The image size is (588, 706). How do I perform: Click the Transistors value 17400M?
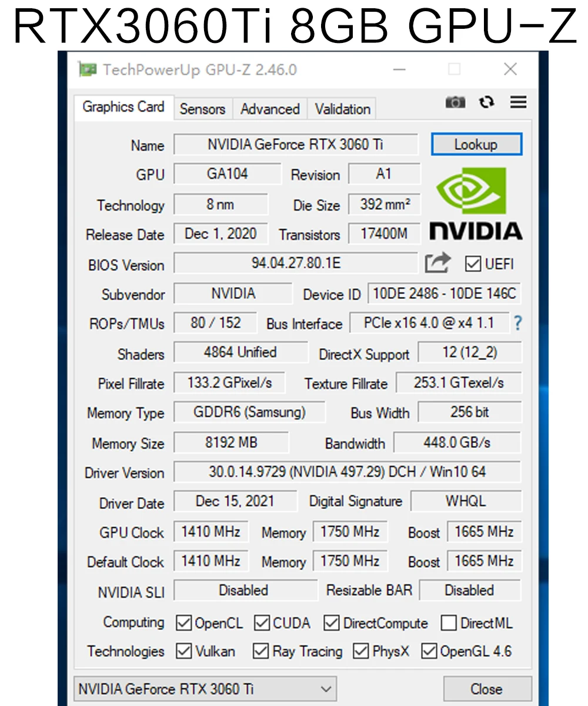click(x=385, y=234)
